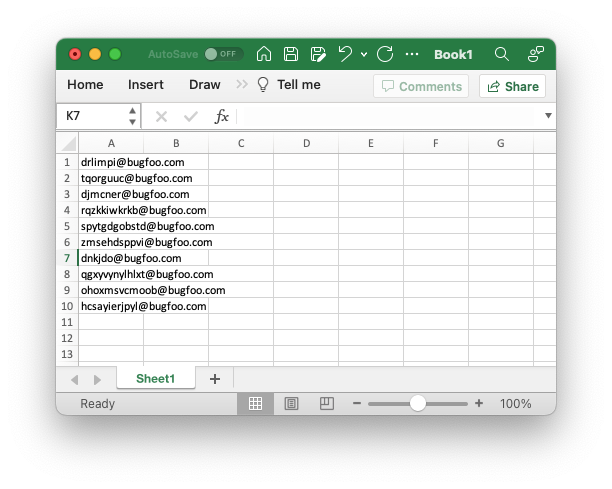Click inside the formula bar
The width and height of the screenshot is (612, 489).
click(388, 116)
